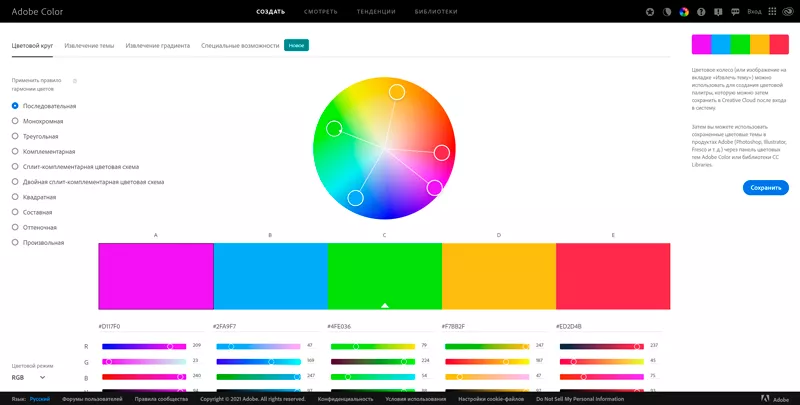The image size is (800, 405).
Task: Select the blue swatch B
Action: [270, 276]
